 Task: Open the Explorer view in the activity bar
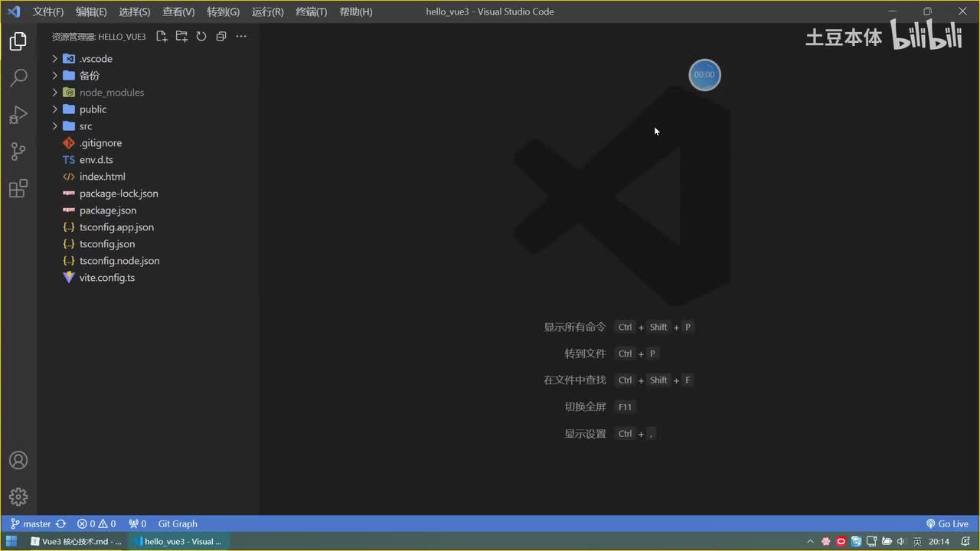point(18,41)
